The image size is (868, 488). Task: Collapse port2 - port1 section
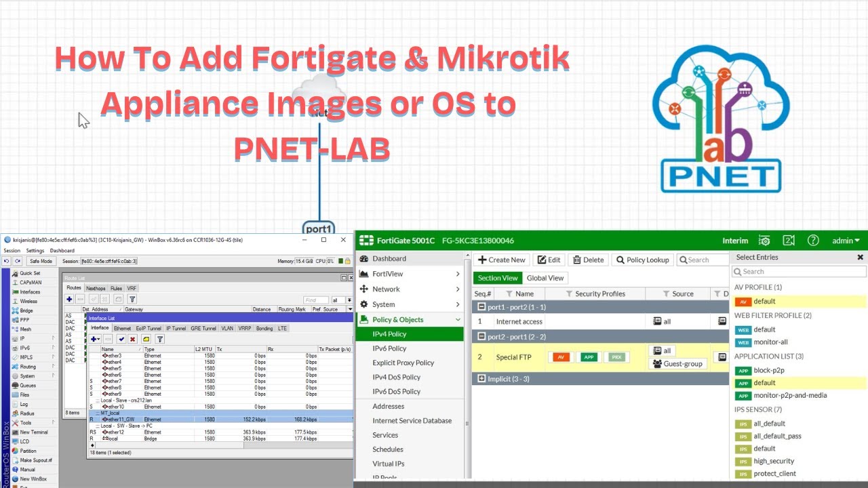click(482, 337)
